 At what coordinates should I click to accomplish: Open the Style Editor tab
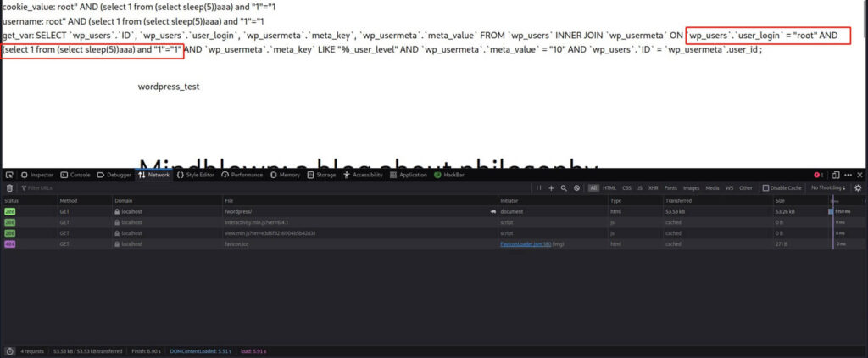pyautogui.click(x=196, y=175)
